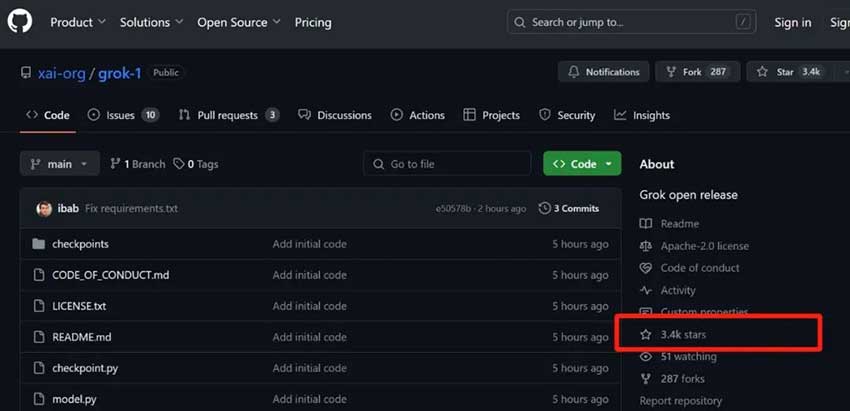View 1 Branch link
Viewport: 850px width, 411px height.
(137, 164)
